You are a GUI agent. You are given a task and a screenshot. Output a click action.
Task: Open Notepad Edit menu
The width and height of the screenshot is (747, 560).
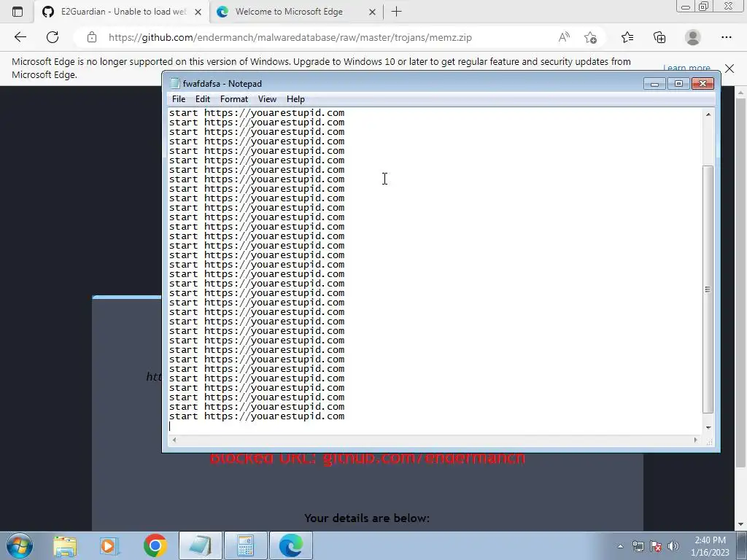click(203, 99)
